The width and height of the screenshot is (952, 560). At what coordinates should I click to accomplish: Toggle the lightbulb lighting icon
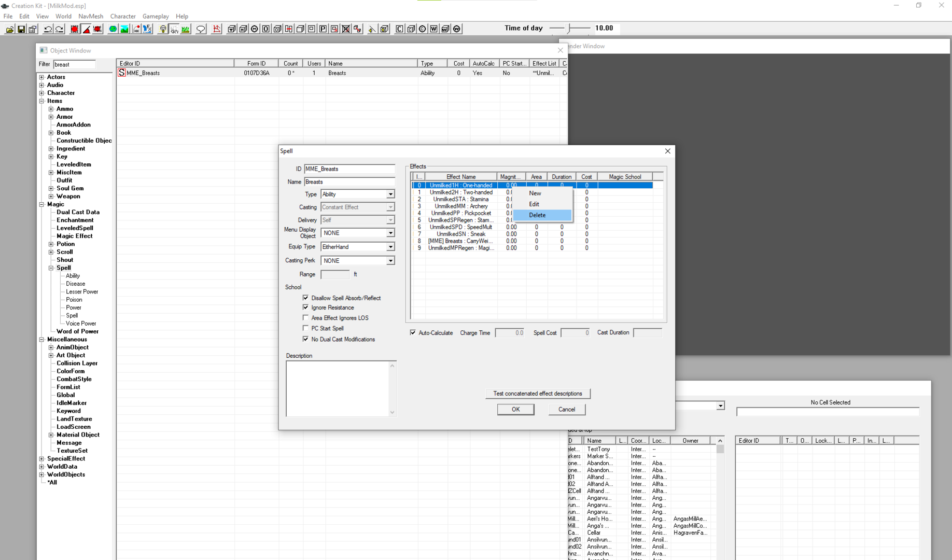click(x=163, y=29)
